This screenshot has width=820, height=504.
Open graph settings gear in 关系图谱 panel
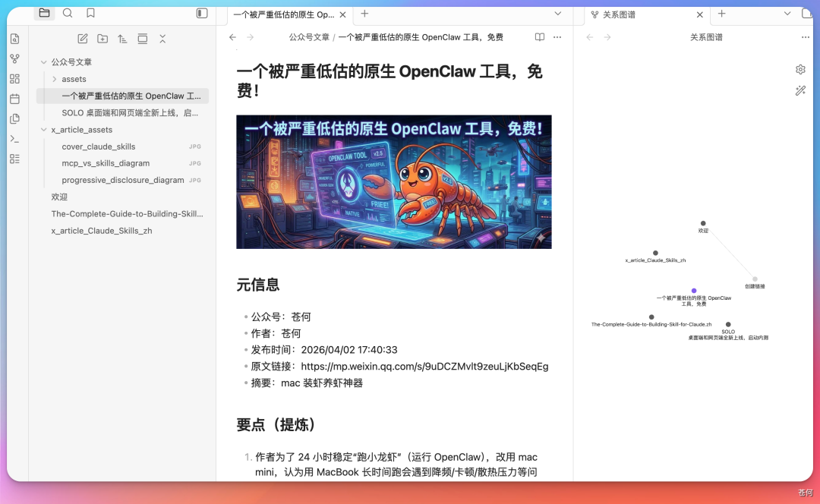pos(800,69)
